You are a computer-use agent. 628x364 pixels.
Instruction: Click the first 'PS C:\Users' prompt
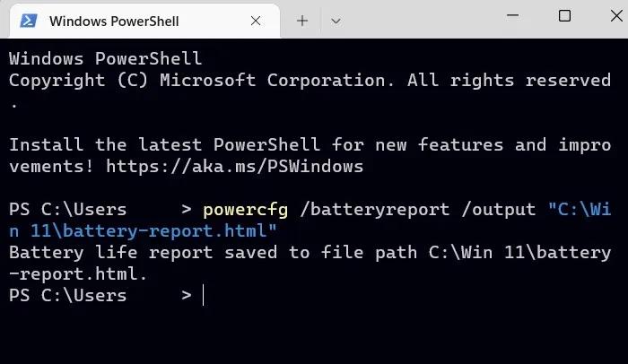point(67,210)
